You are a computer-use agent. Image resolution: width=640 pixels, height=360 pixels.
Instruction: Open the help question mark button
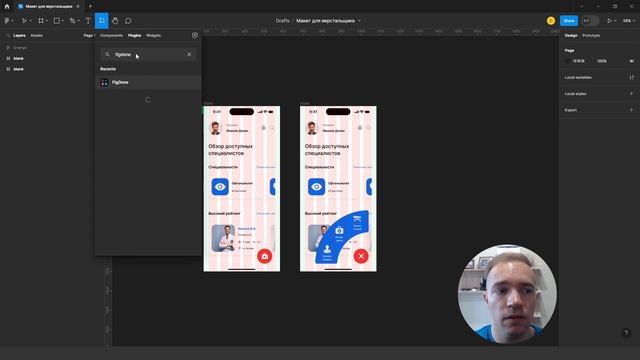[626, 333]
